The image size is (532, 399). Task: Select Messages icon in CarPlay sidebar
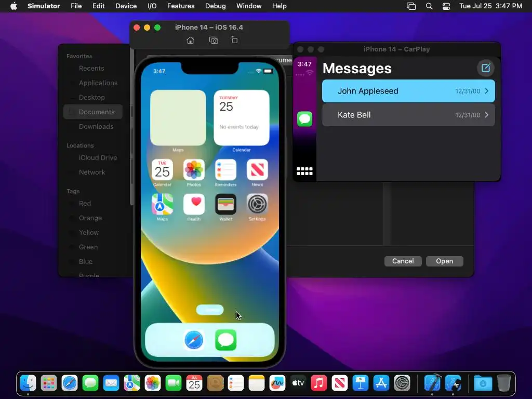(x=304, y=119)
